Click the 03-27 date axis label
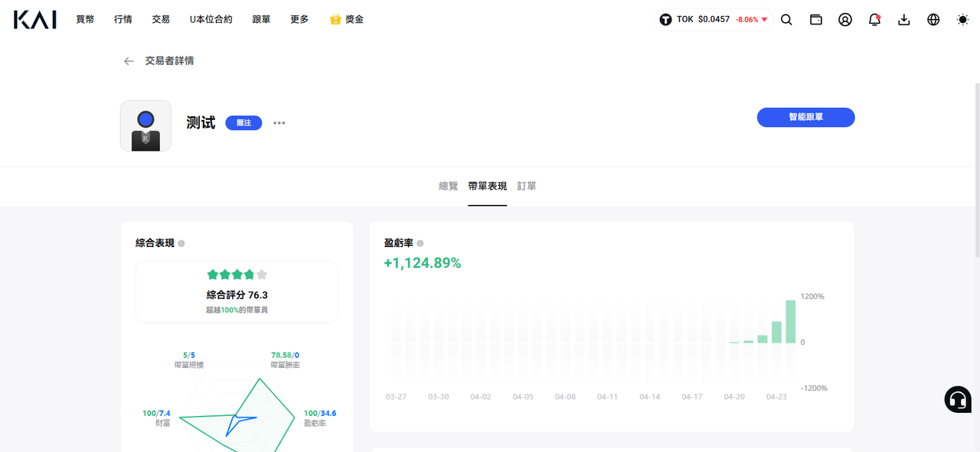The width and height of the screenshot is (980, 452). click(396, 397)
